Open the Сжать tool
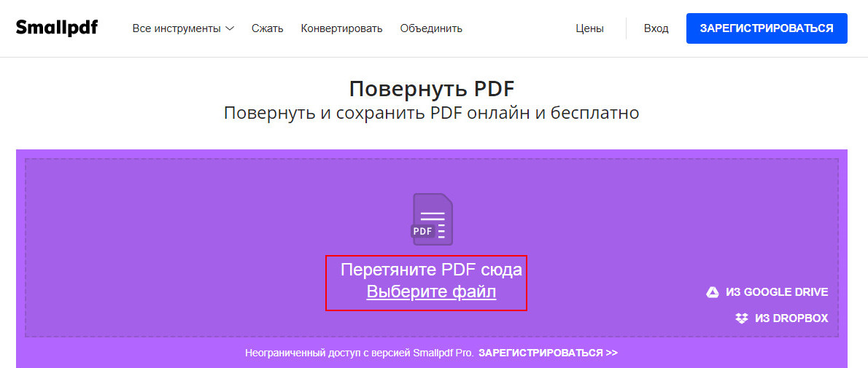This screenshot has width=868, height=368. coord(268,28)
